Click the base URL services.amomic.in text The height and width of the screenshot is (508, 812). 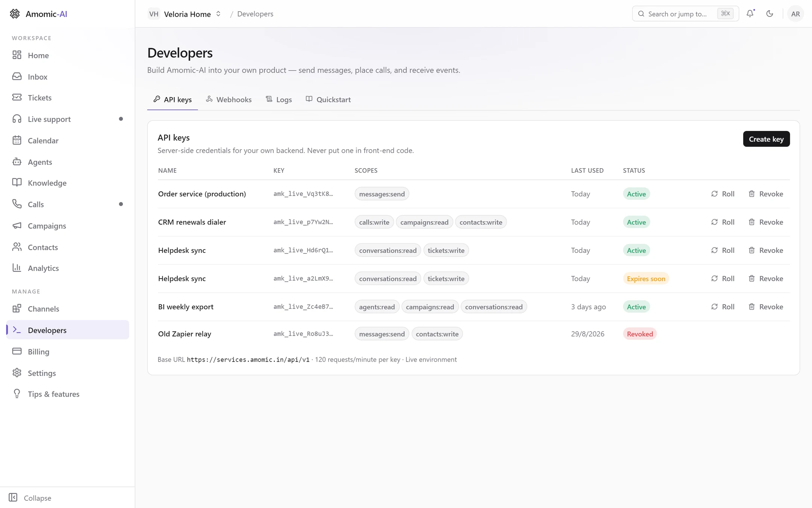point(248,360)
